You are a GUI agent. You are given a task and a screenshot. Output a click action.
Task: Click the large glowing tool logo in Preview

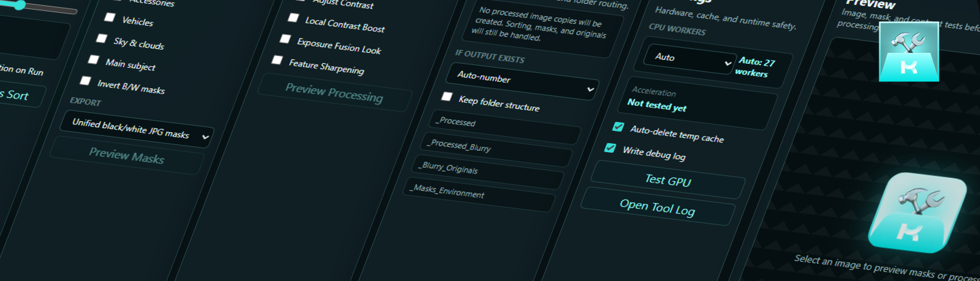tap(918, 212)
